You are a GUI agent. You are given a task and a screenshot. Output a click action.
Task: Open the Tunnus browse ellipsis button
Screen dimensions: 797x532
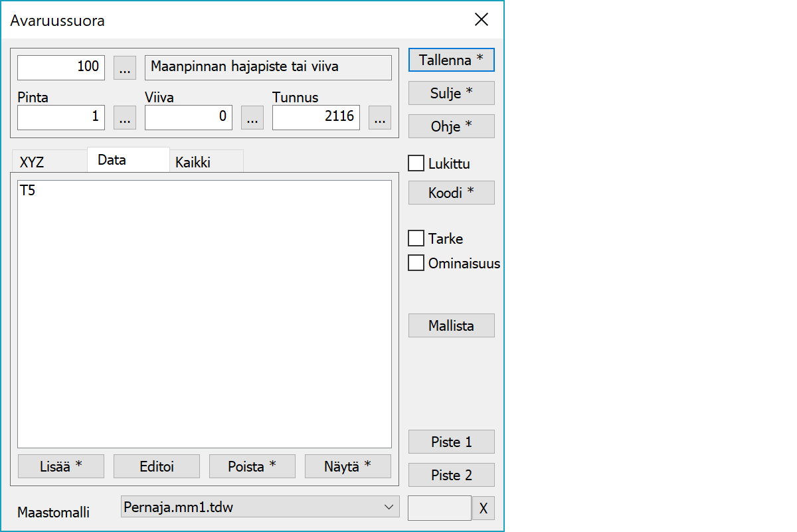(380, 118)
